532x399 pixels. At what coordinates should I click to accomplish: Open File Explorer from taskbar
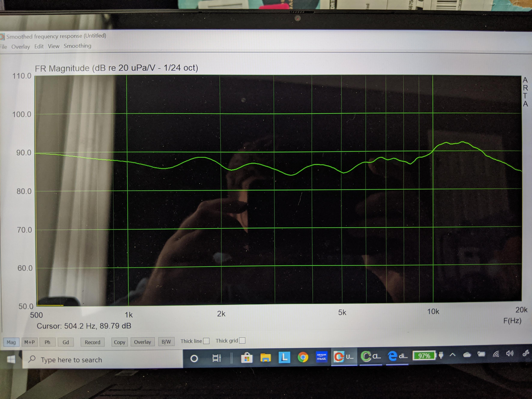[265, 357]
